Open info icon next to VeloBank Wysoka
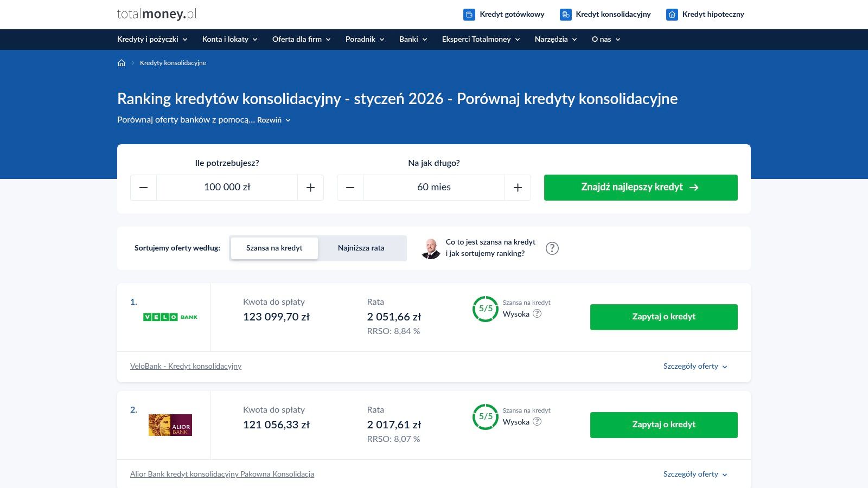 537,313
